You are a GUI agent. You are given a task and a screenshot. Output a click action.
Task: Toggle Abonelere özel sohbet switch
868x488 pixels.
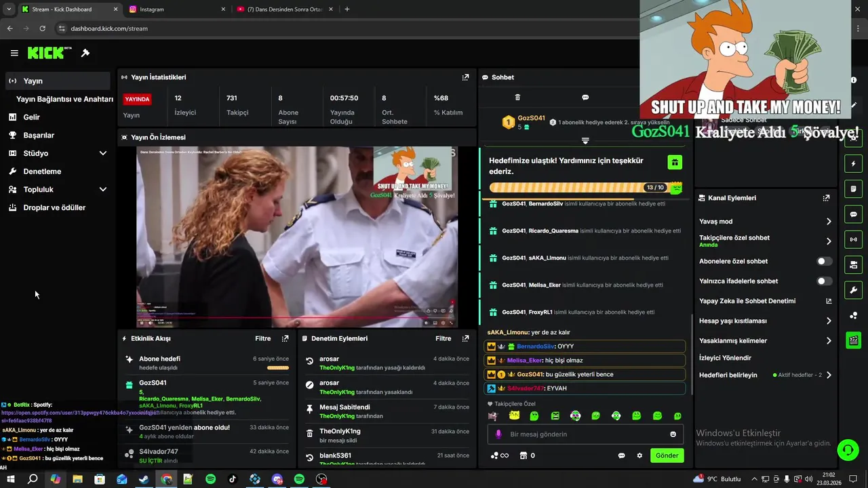pyautogui.click(x=824, y=261)
